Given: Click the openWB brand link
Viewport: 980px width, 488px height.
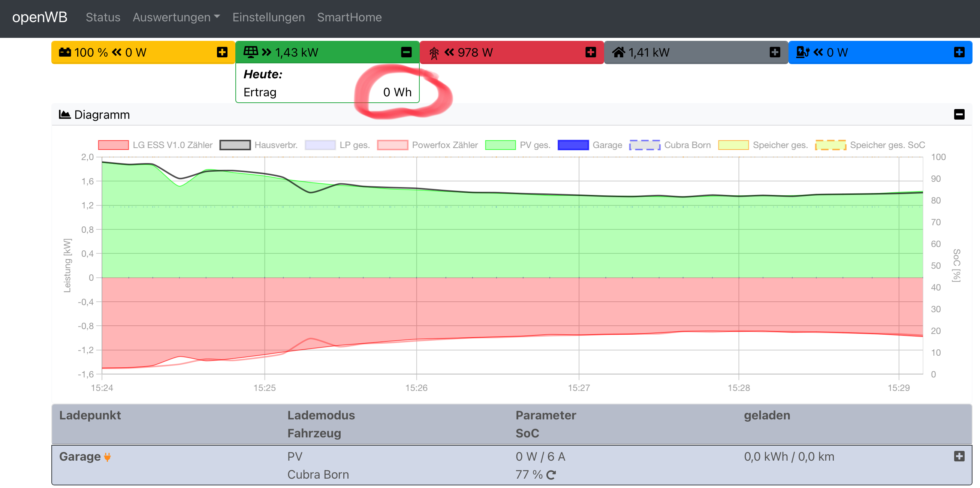Looking at the screenshot, I should point(40,17).
